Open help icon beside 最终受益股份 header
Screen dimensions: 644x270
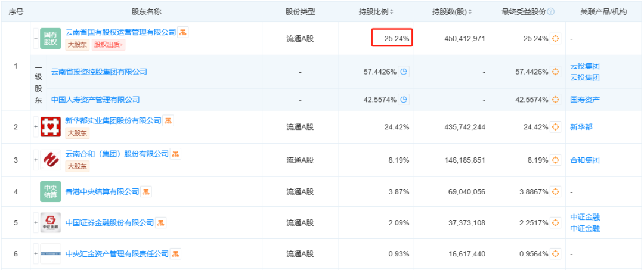pos(551,12)
